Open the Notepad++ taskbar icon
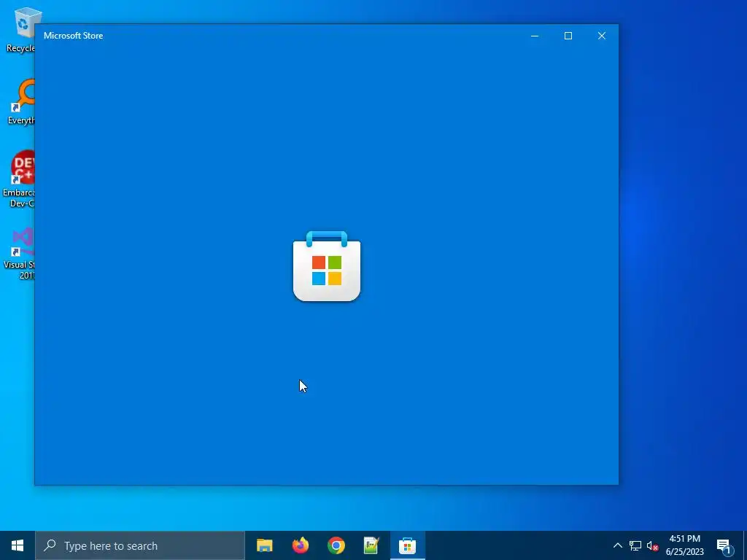The image size is (747, 560). 371,545
